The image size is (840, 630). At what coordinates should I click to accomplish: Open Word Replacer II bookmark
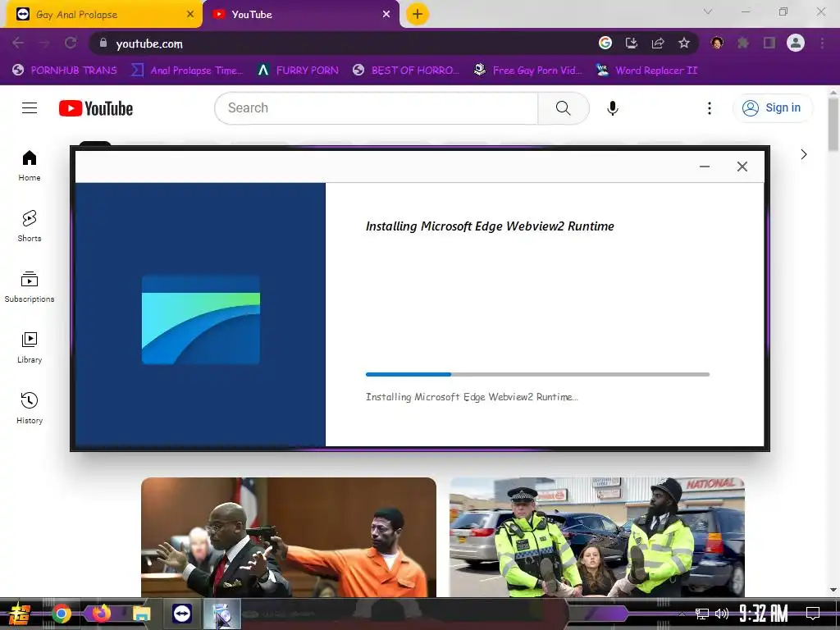point(647,71)
